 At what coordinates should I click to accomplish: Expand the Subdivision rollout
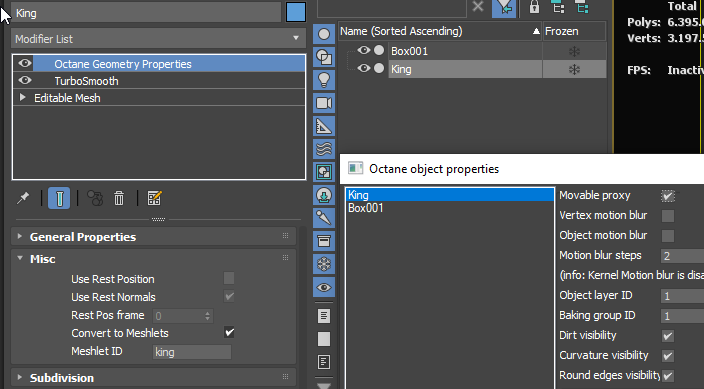click(x=153, y=378)
